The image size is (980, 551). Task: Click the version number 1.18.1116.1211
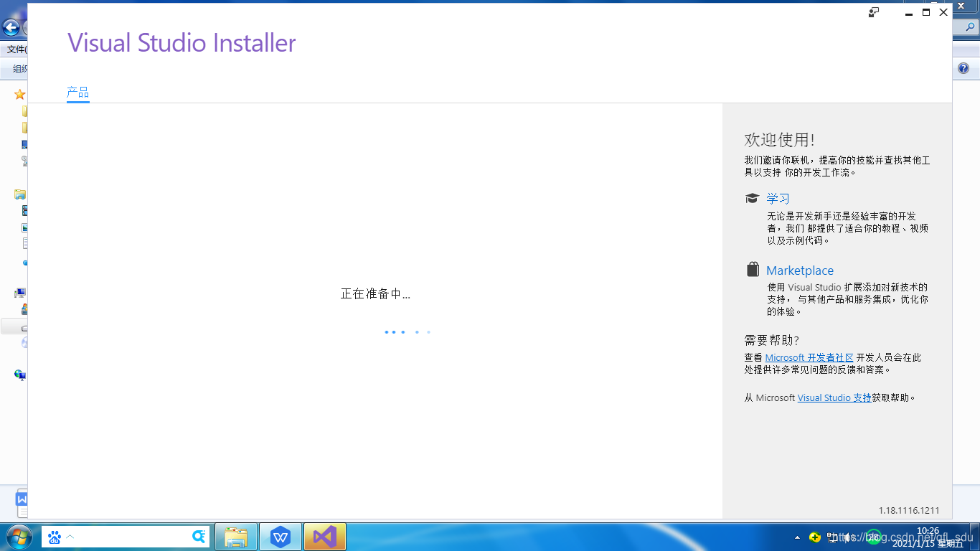(909, 511)
